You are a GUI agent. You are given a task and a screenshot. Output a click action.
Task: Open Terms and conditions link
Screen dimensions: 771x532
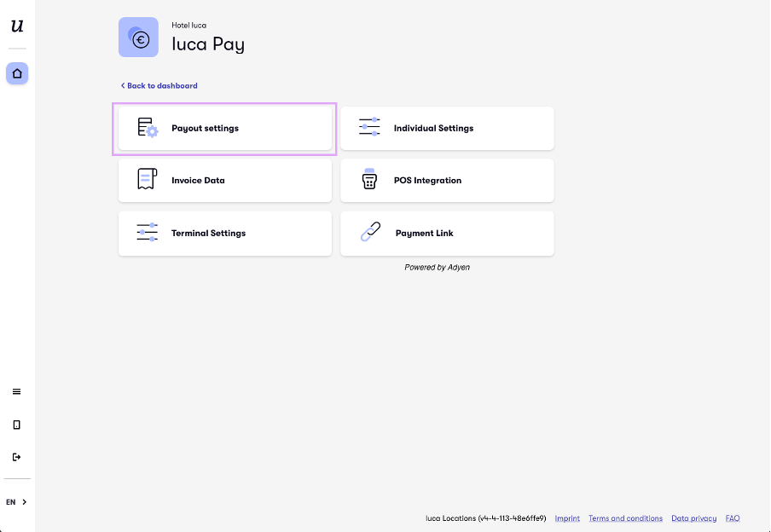tap(625, 518)
